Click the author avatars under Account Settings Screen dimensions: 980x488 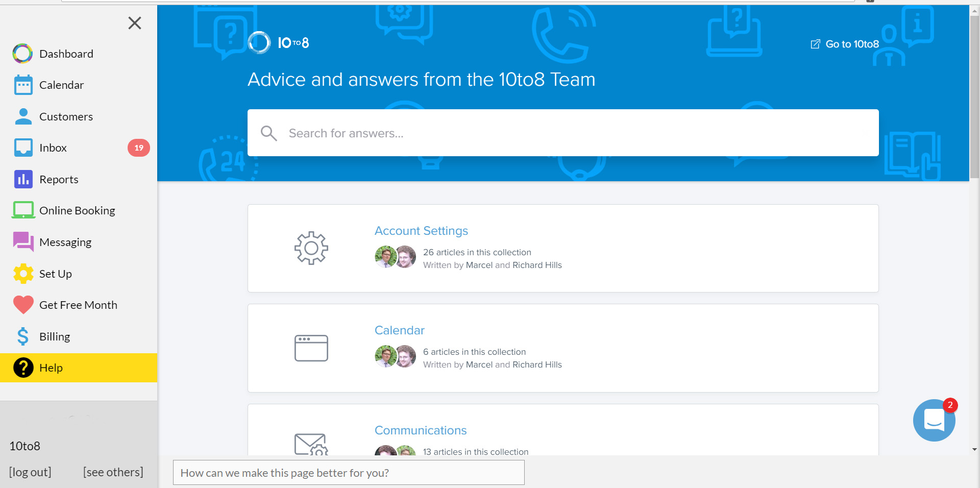(395, 257)
